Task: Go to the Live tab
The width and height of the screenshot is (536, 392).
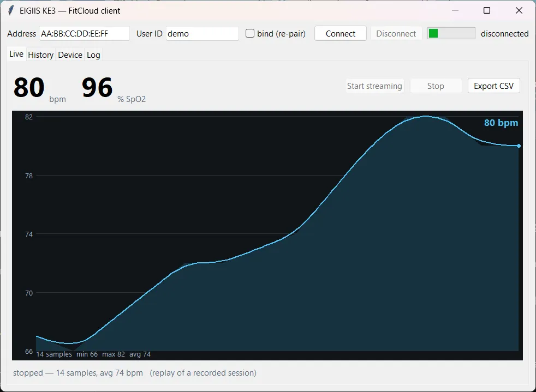Action: pos(16,54)
